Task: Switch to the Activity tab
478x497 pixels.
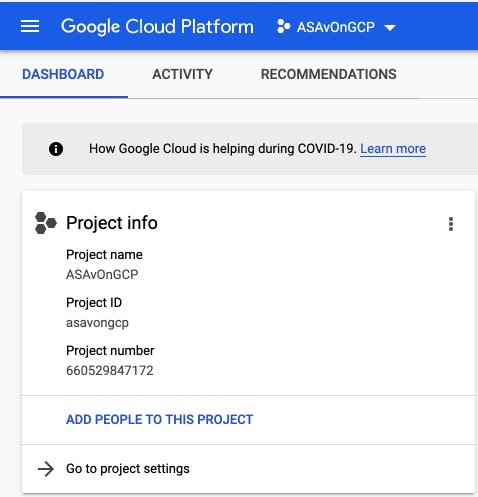Action: click(x=182, y=74)
